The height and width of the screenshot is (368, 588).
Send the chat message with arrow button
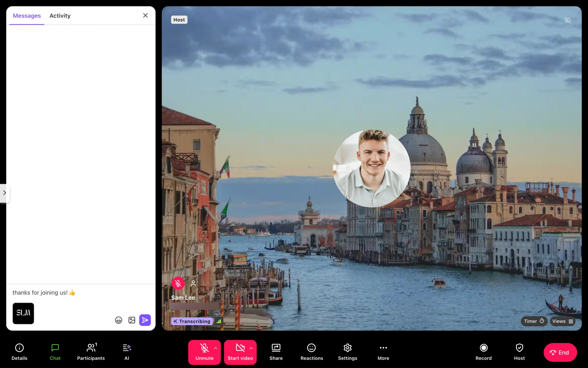coord(145,320)
